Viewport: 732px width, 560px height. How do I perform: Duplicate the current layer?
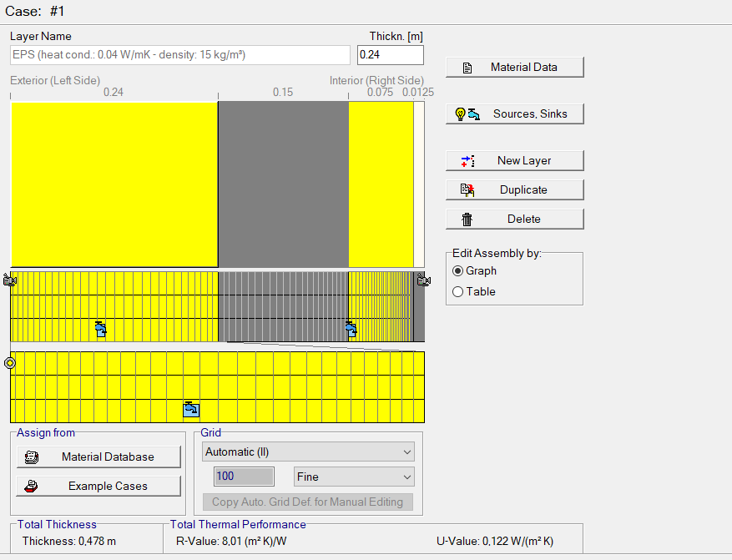point(514,189)
